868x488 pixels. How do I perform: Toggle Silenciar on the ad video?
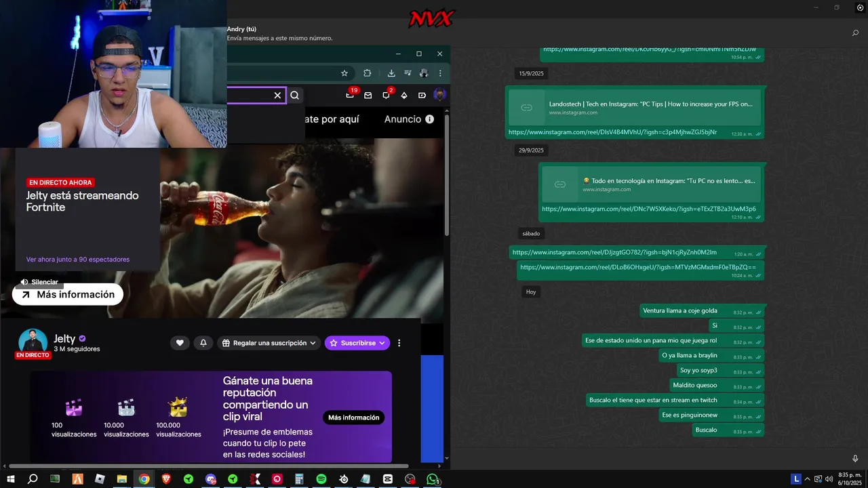[x=39, y=282]
